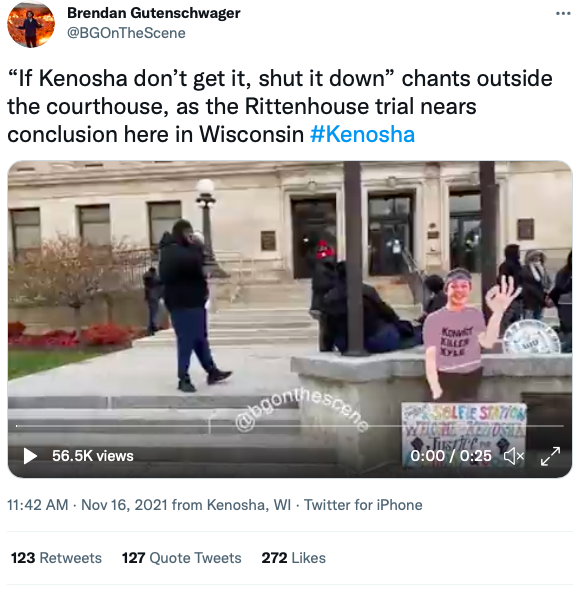Click the tweet text about Rittenhouse trial
Screen dimensions: 582x593
(x=280, y=106)
